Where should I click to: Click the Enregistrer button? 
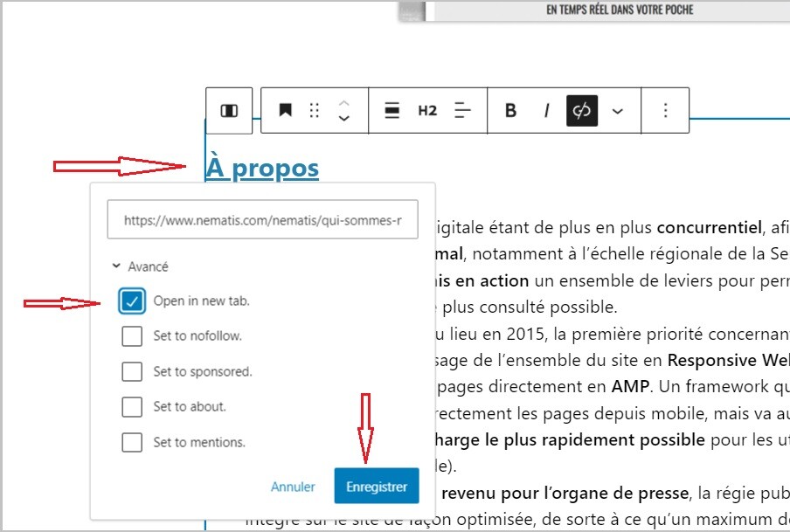376,487
